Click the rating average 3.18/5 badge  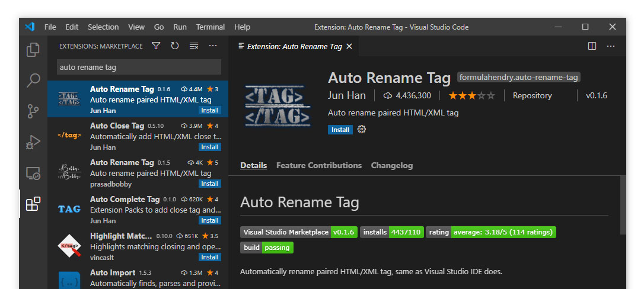[491, 232]
